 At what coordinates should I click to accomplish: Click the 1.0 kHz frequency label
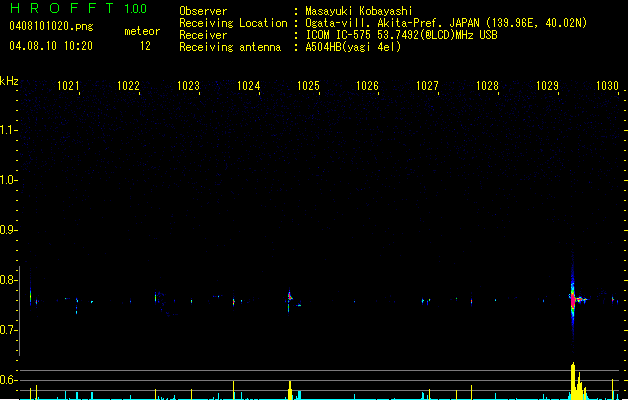click(7, 180)
